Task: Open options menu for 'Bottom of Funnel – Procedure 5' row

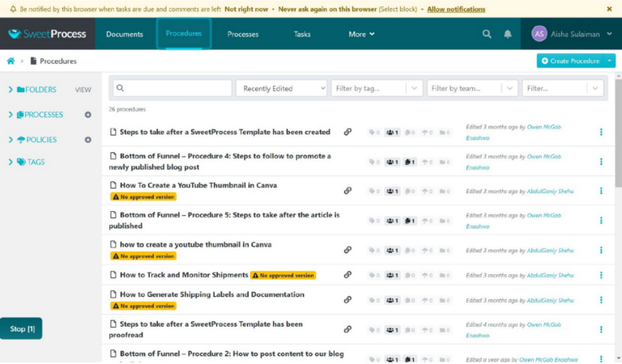Action: [x=601, y=220]
